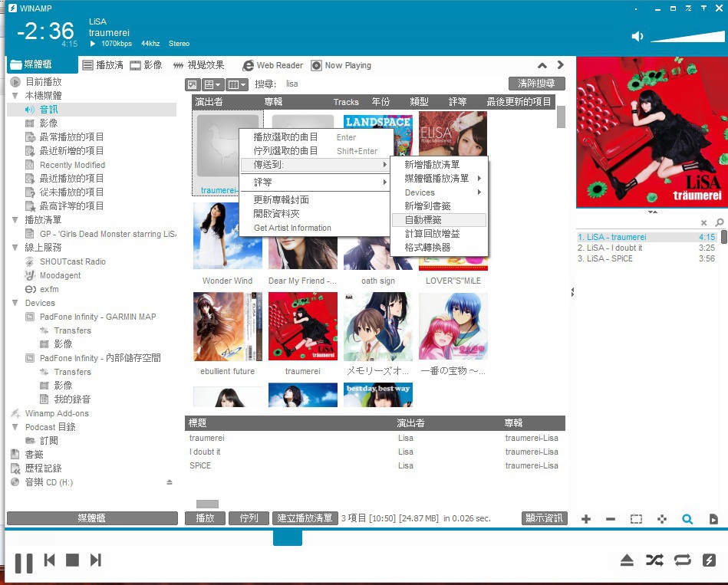Toggle the album art view button
This screenshot has width=728, height=585.
(193, 84)
